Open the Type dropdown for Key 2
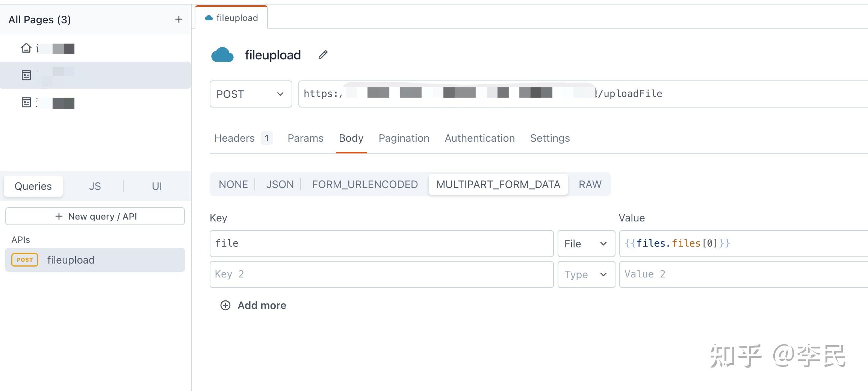 (586, 274)
